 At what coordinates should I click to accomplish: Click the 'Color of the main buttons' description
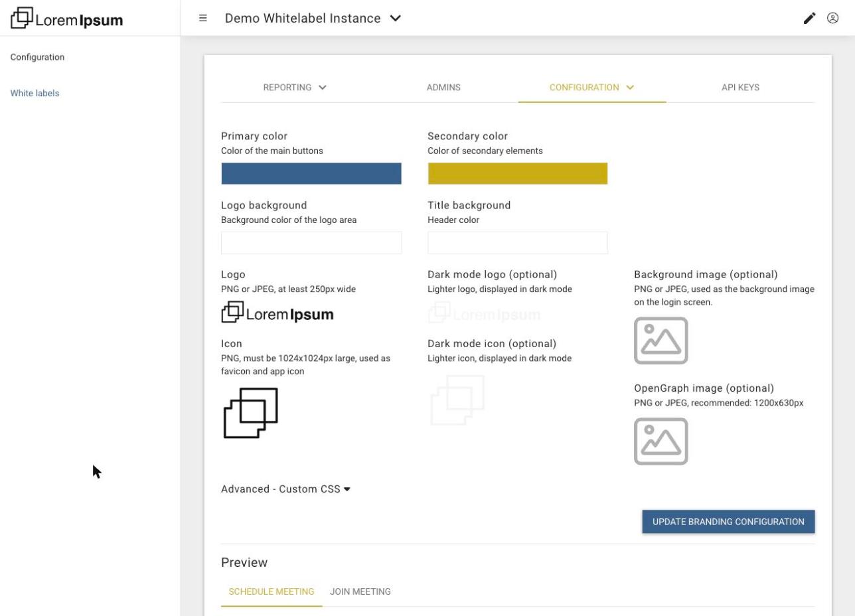coord(272,151)
